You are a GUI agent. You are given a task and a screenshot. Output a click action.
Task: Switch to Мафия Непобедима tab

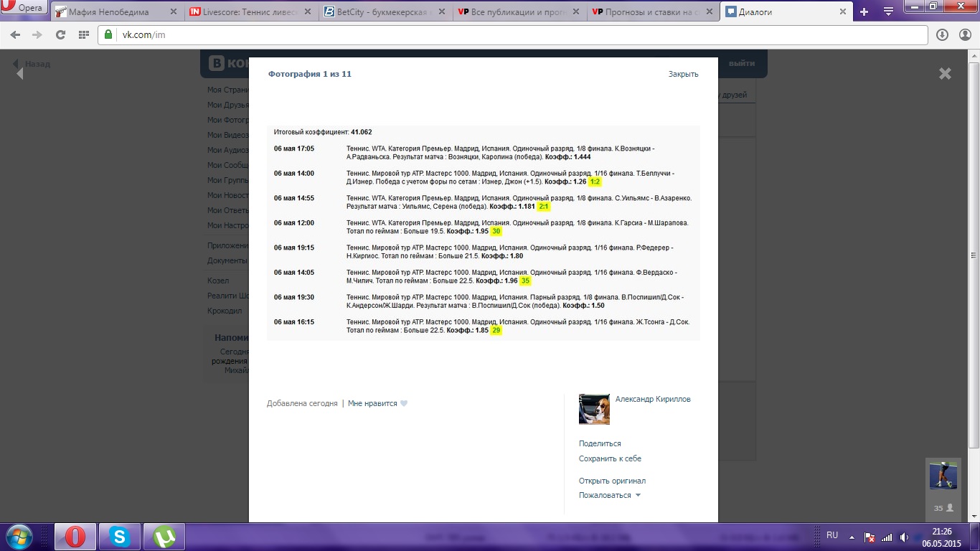tap(117, 11)
